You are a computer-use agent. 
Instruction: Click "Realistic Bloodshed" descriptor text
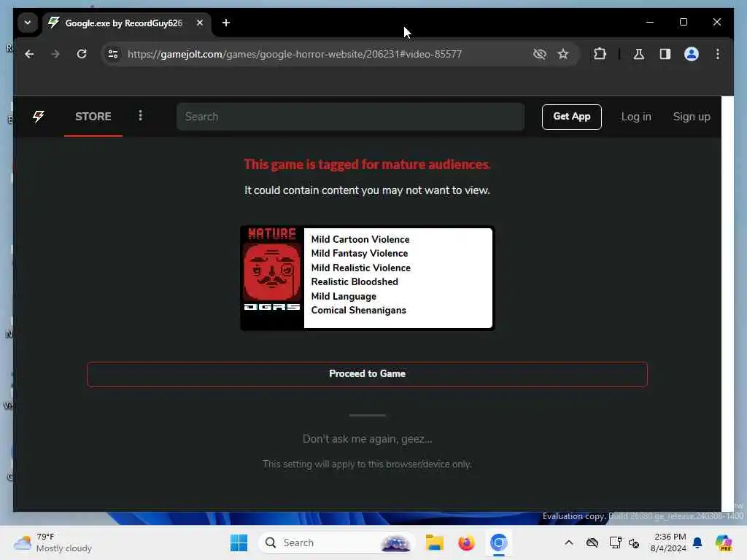[355, 282]
